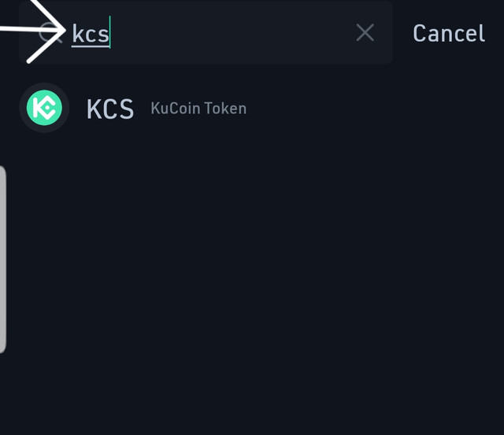Click the dark circle around the KCS logo
504x435 pixels.
coord(44,108)
